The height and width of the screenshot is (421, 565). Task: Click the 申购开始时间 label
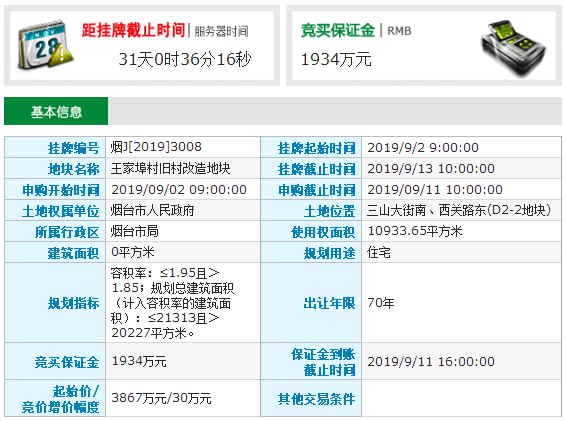61,190
